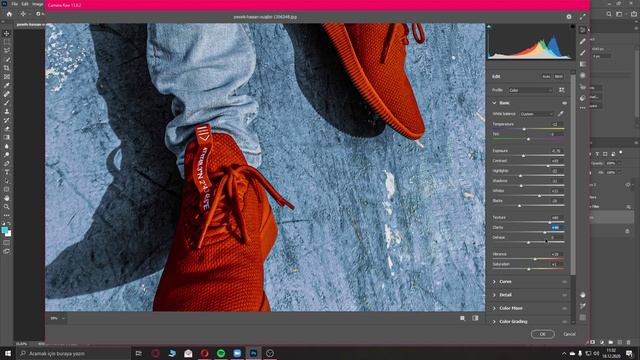640x360 pixels.
Task: Click the Auto button in Edit panel
Action: (546, 76)
